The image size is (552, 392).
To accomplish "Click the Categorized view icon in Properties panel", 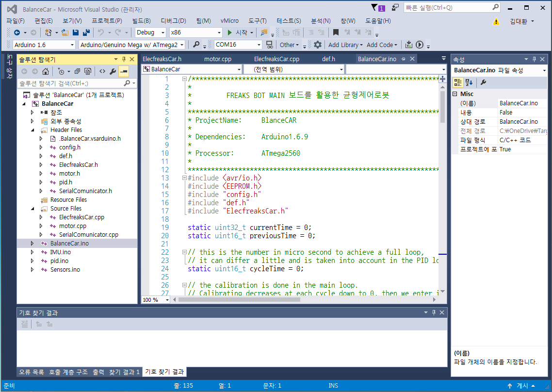I will 457,82.
